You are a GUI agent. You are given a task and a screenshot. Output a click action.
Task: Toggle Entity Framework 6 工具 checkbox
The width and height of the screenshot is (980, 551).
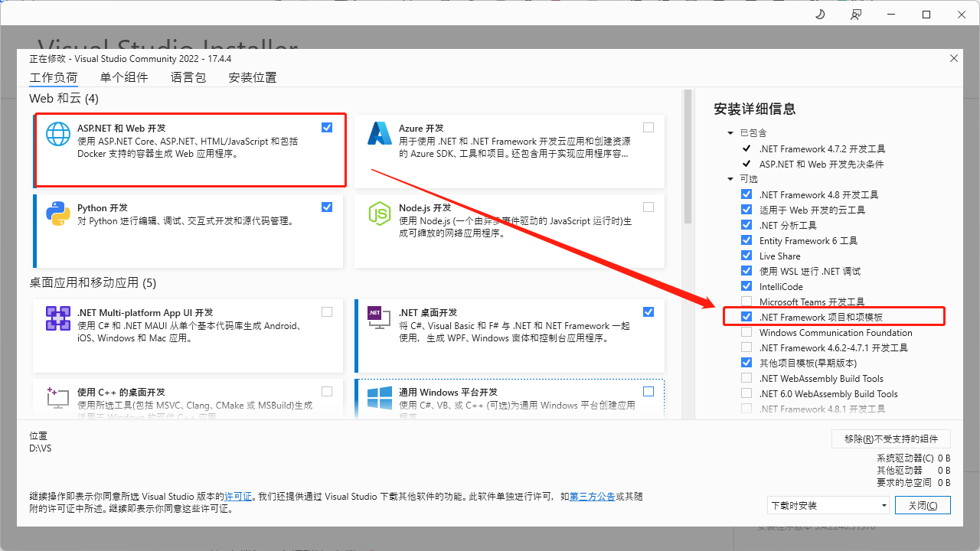(x=746, y=240)
